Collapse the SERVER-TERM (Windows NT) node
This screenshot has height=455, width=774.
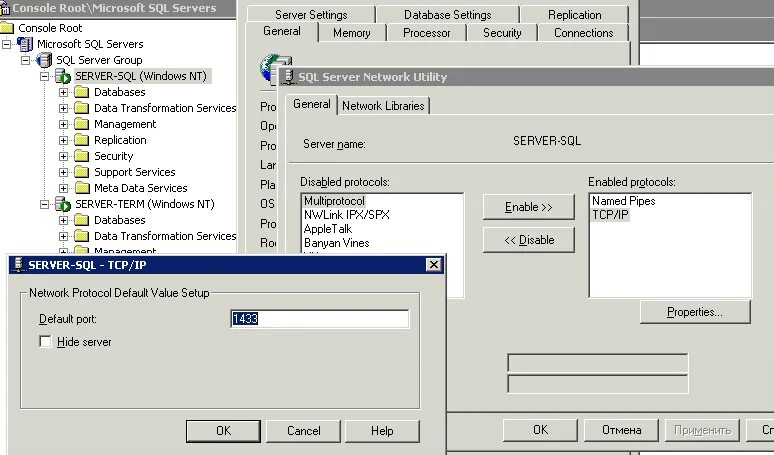(x=44, y=204)
